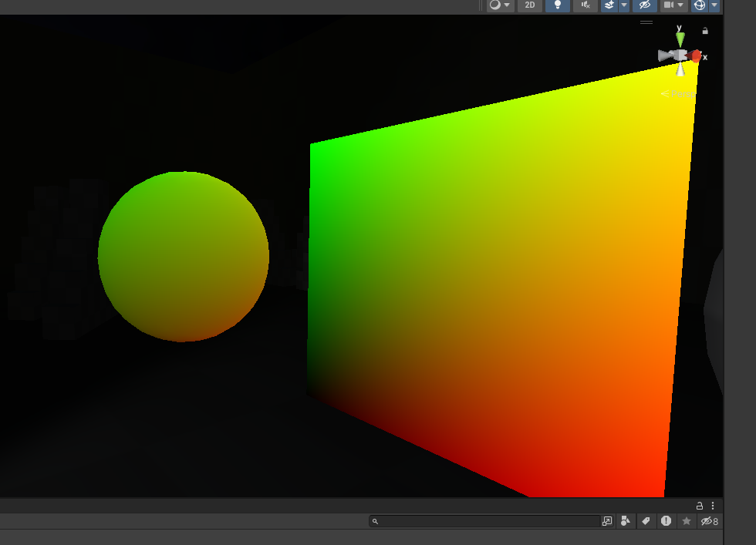Open search in Unity Search window icon
Image resolution: width=756 pixels, height=545 pixels.
tap(607, 521)
